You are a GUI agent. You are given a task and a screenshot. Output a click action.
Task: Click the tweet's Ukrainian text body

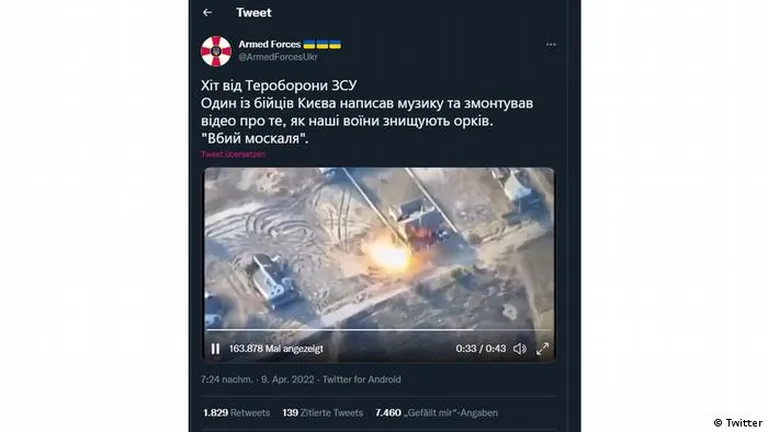[367, 112]
